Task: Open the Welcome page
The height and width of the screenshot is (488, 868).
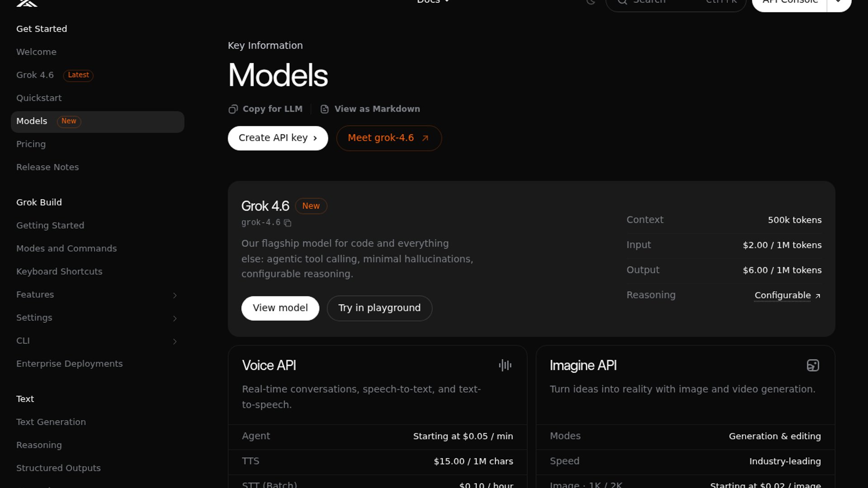Action: point(36,52)
